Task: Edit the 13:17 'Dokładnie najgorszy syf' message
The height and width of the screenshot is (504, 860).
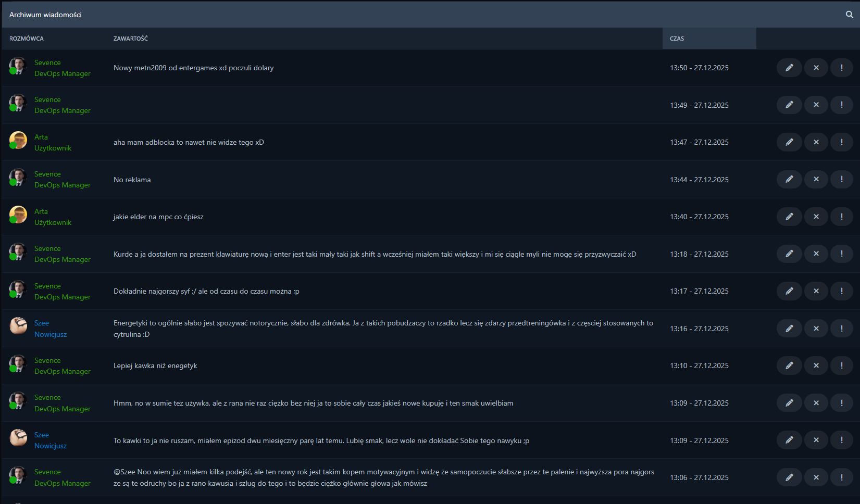Action: coord(789,291)
